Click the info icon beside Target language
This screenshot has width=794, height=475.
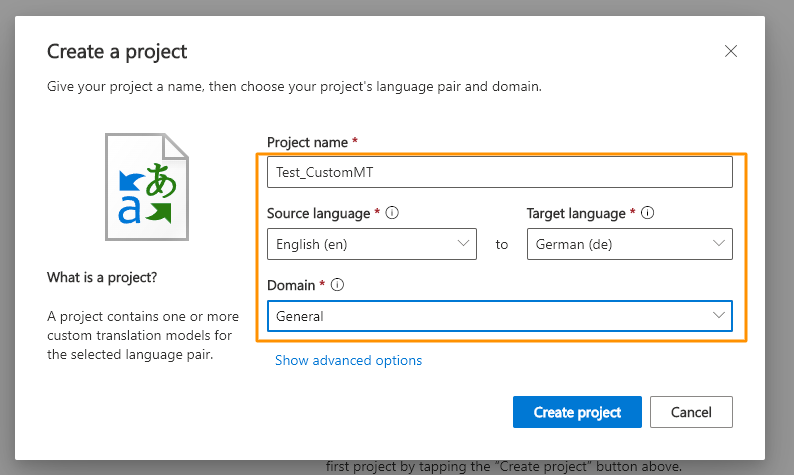[647, 213]
